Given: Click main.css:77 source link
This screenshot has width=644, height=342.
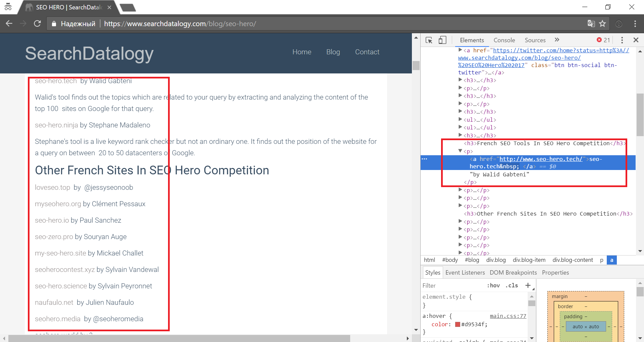Looking at the screenshot, I should 508,316.
